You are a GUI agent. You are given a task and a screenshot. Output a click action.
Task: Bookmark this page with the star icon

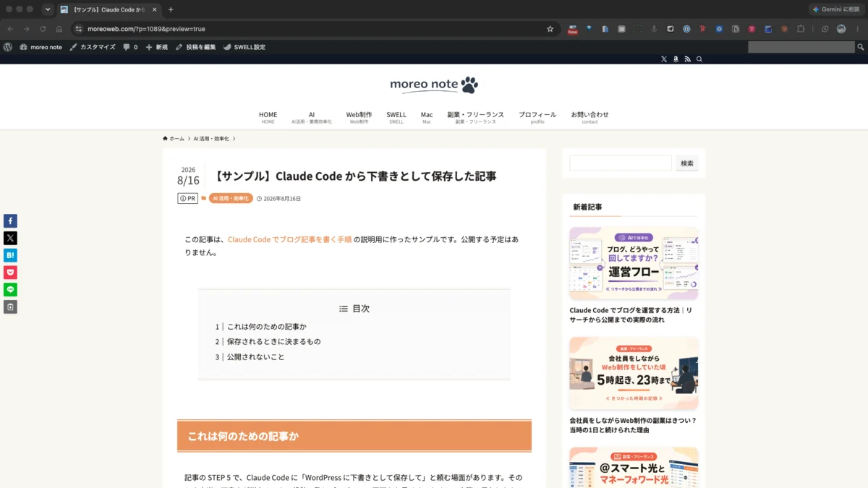click(550, 29)
